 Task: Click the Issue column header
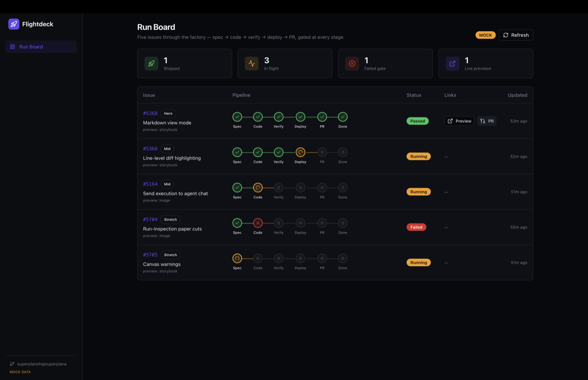(x=149, y=95)
